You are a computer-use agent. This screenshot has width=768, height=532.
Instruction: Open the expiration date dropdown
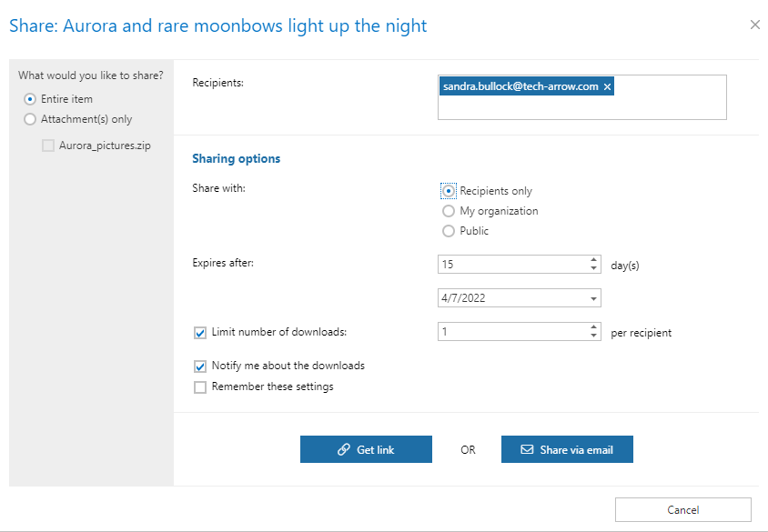[x=593, y=298]
